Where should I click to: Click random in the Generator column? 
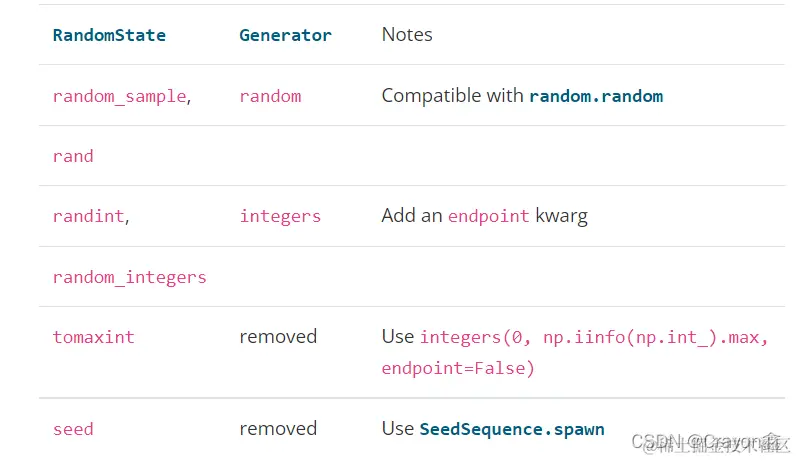(270, 97)
